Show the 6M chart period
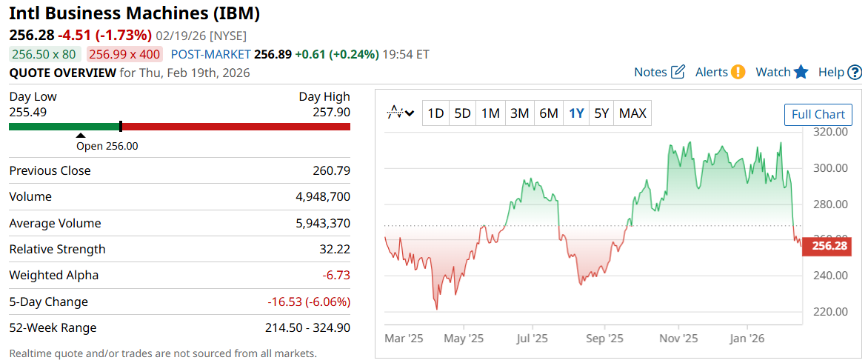This screenshot has height=363, width=868. (548, 113)
